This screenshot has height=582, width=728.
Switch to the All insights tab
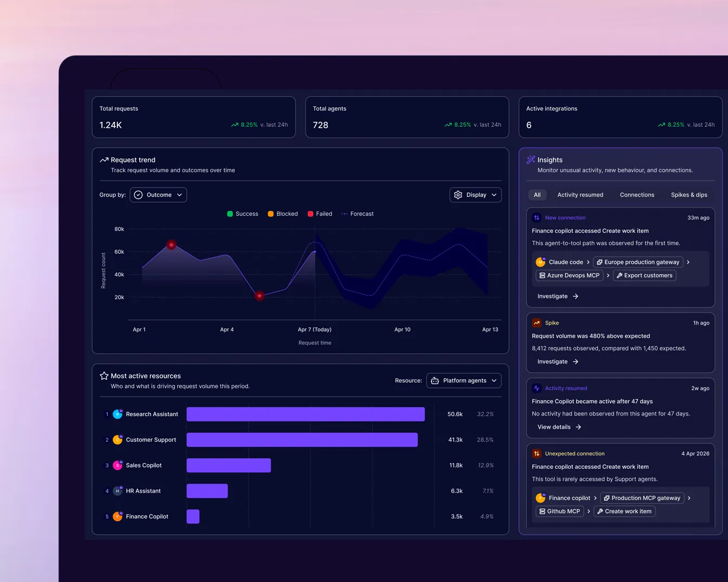pos(537,195)
